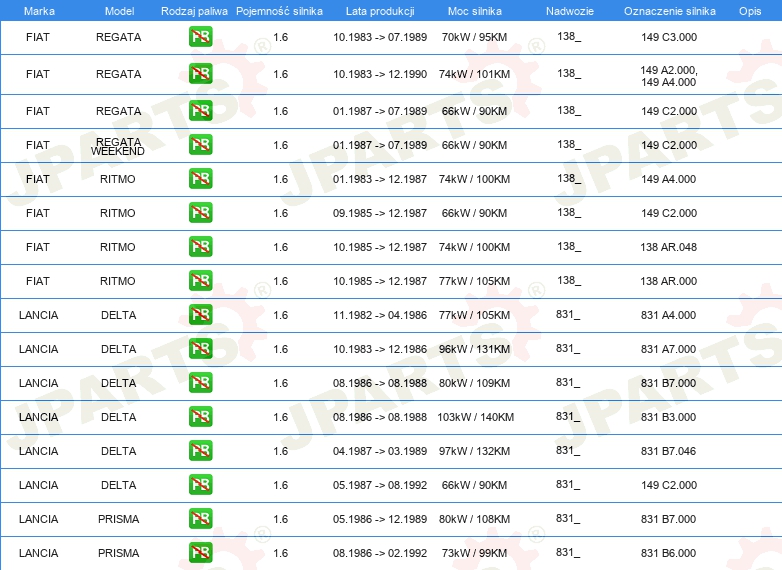
Task: Select engine code 149 C3.000
Action: tap(669, 37)
